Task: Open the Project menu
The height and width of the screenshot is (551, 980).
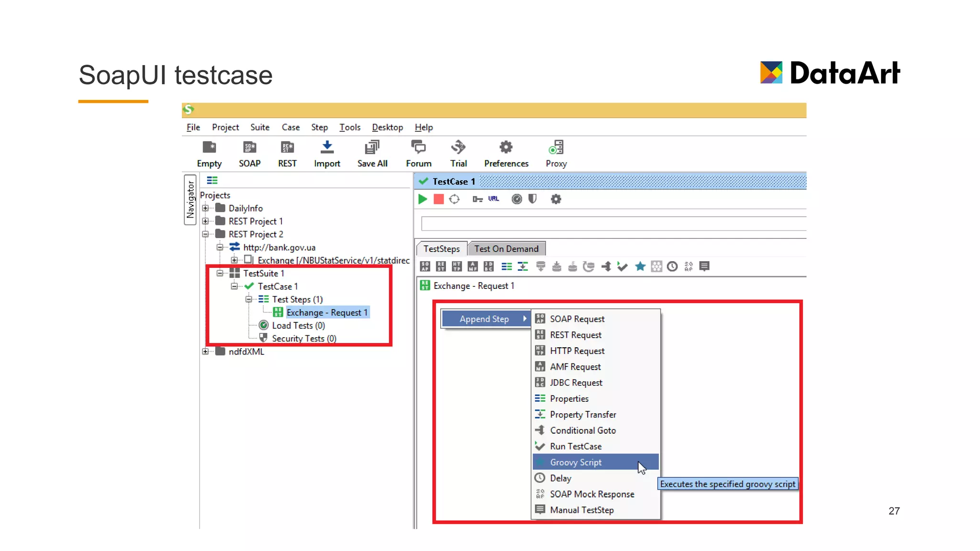Action: [225, 127]
